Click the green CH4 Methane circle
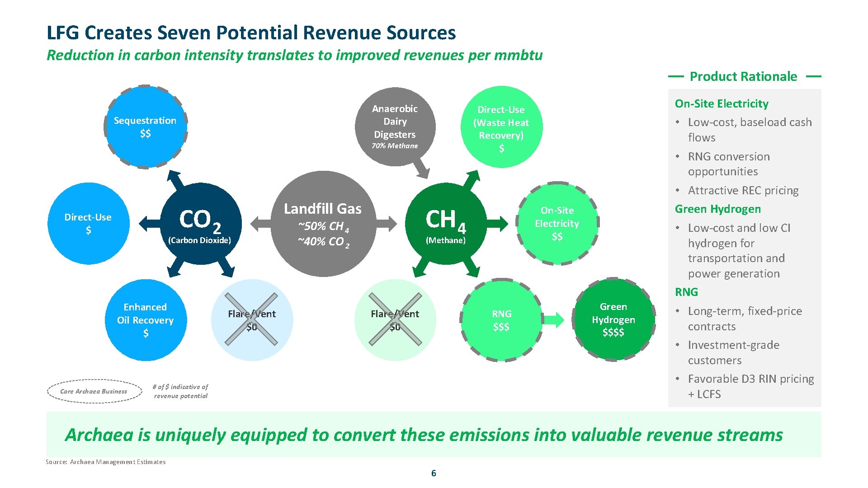868x488 pixels. pyautogui.click(x=446, y=224)
